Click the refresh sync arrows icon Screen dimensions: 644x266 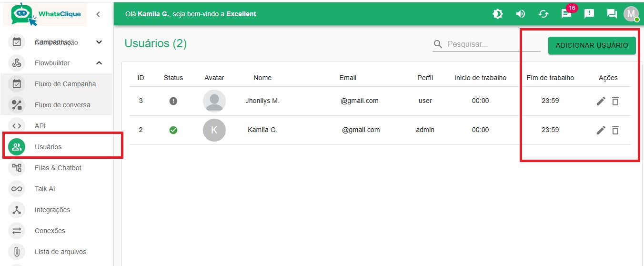click(x=543, y=14)
